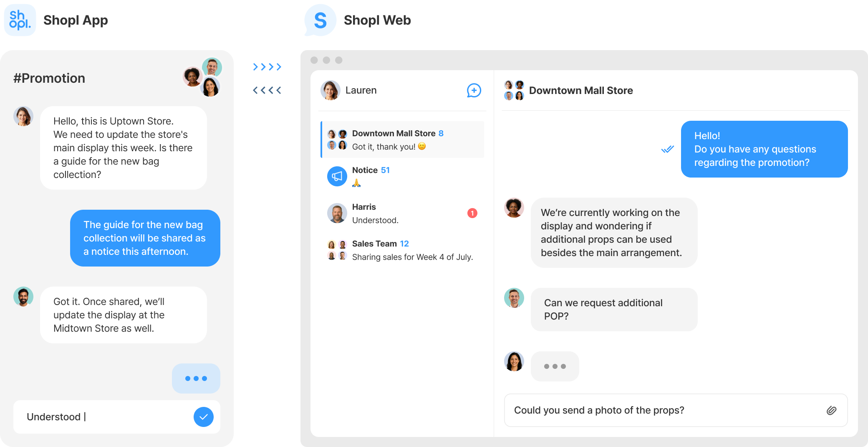
Task: Click unread count 12 beside Sales Team
Action: 404,244
